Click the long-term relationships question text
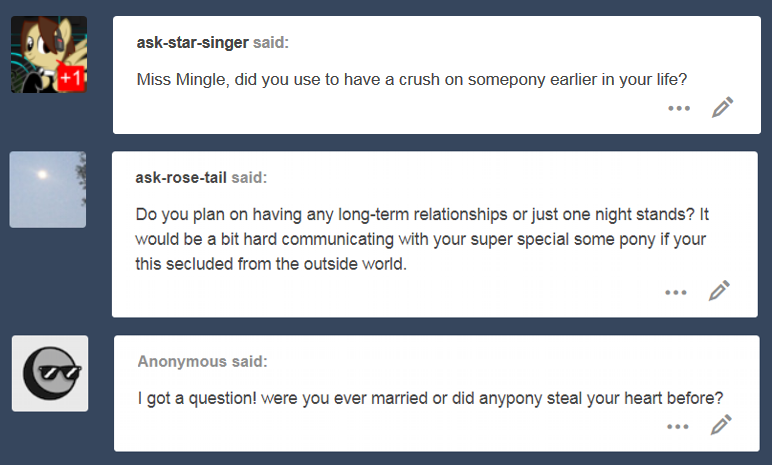 [422, 215]
